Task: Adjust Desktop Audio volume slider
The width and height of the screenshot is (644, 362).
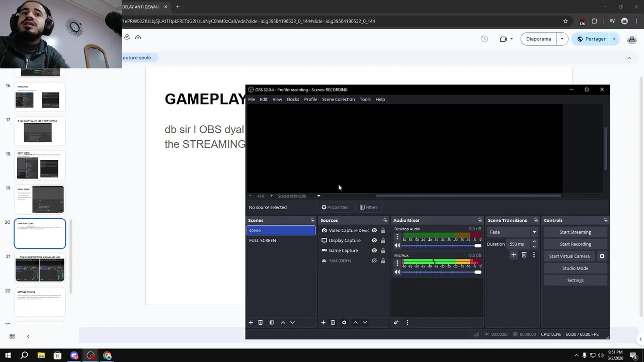Action: (x=441, y=245)
